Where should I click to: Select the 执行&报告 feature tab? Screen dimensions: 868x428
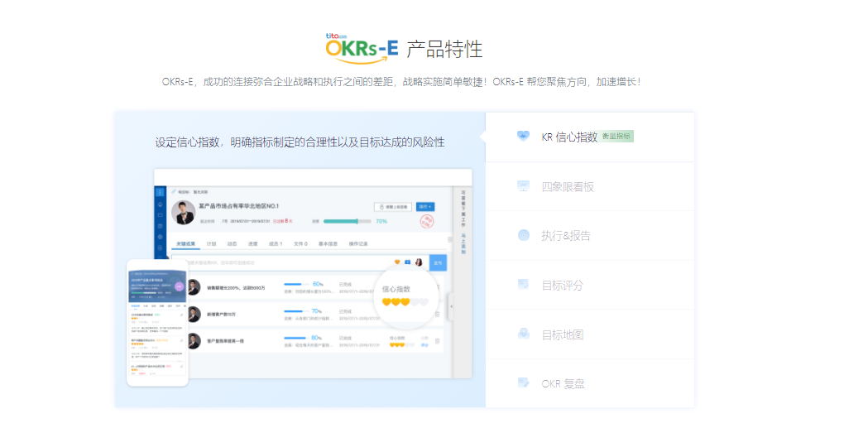point(589,235)
